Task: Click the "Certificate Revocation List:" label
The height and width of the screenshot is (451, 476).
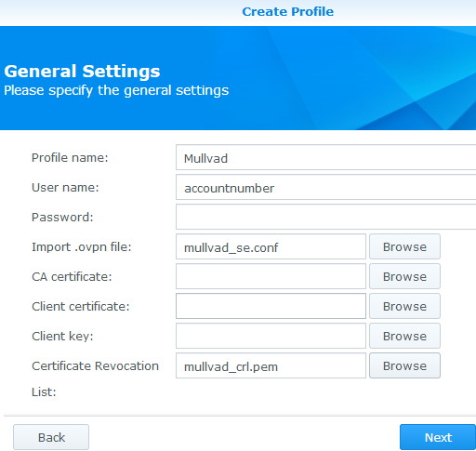Action: point(95,378)
